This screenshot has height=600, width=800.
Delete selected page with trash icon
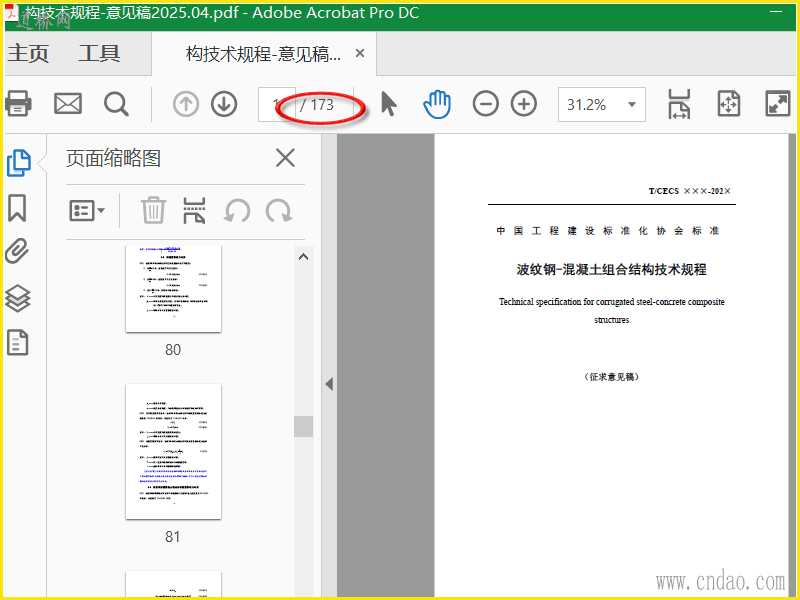pos(153,210)
